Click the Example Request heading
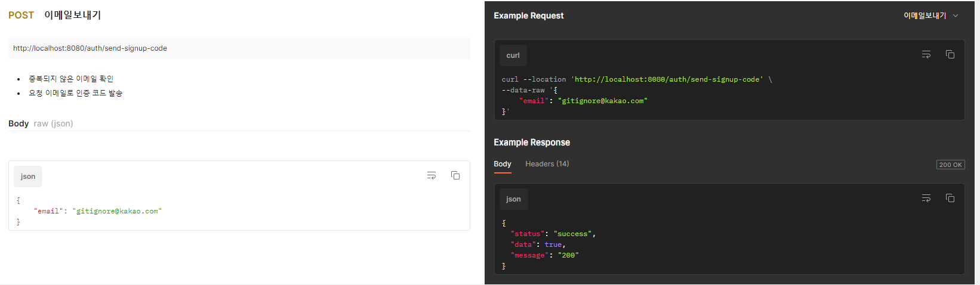Viewport: 980px width, 285px height. coord(529,16)
